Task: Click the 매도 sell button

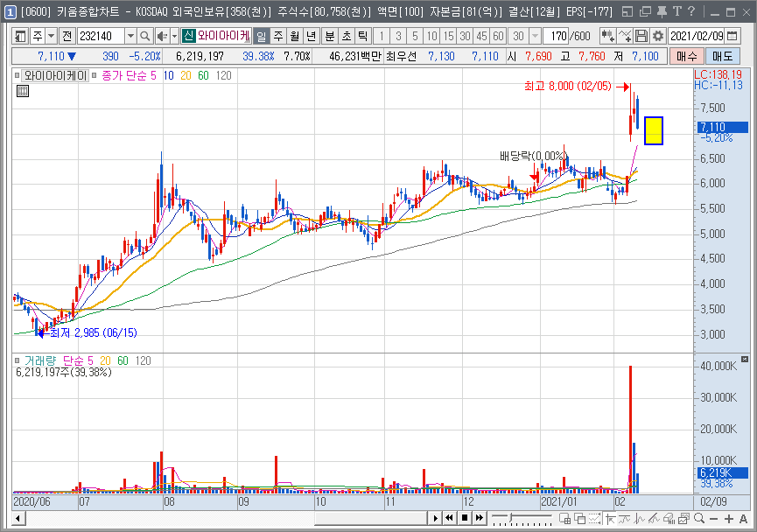Action: (722, 57)
